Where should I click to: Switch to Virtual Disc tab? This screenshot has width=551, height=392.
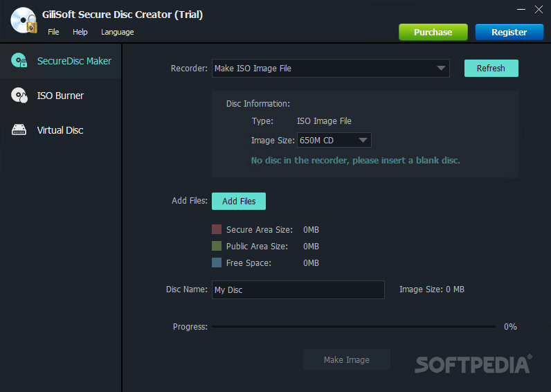(x=60, y=130)
